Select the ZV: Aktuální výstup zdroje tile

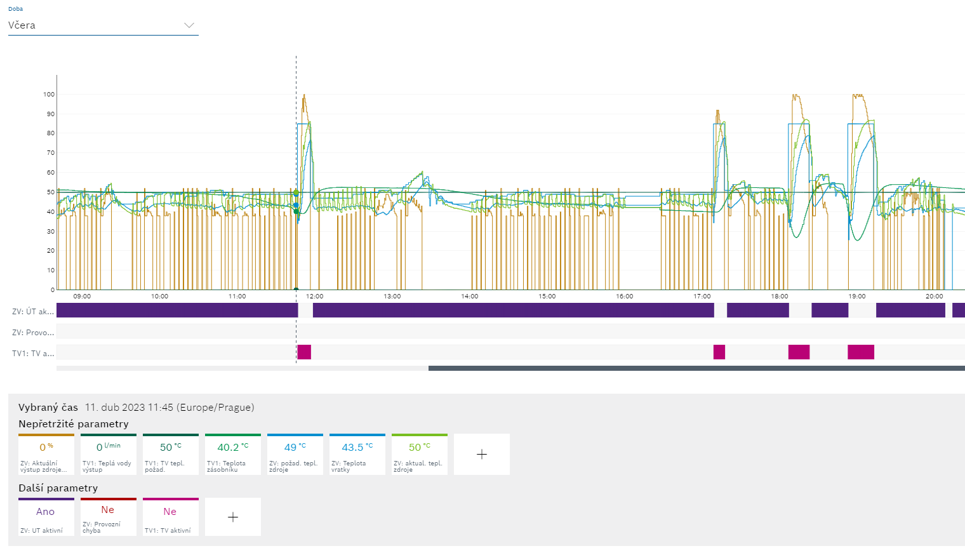(x=46, y=455)
